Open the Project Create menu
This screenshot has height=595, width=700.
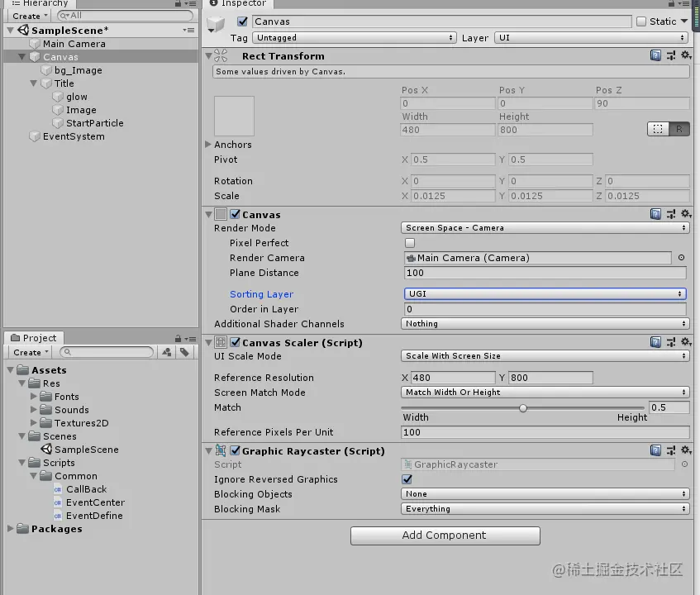[x=30, y=352]
